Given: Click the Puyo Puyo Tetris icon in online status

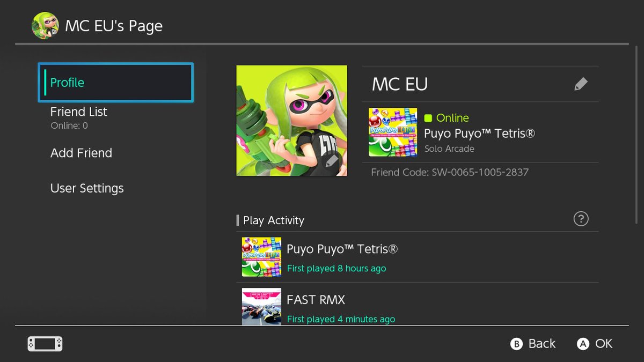Looking at the screenshot, I should coord(393,132).
